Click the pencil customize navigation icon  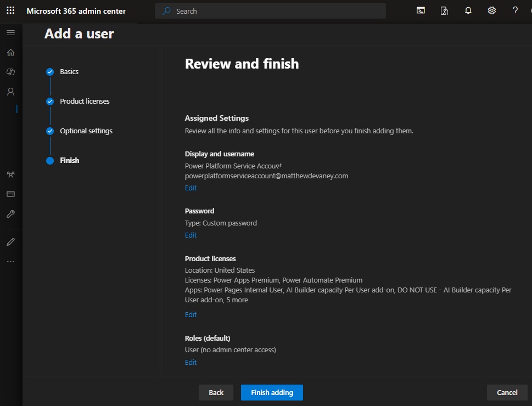click(10, 242)
